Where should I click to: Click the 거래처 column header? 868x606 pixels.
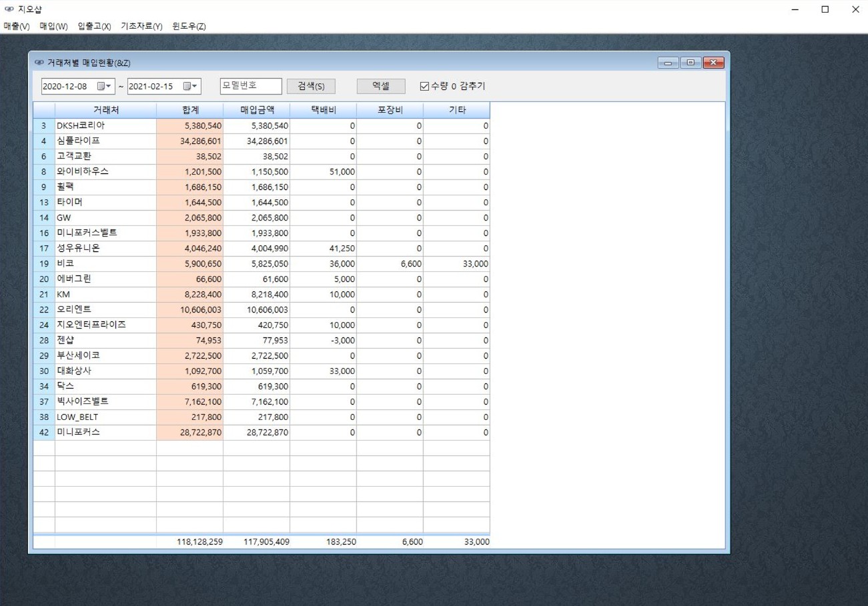pos(105,110)
